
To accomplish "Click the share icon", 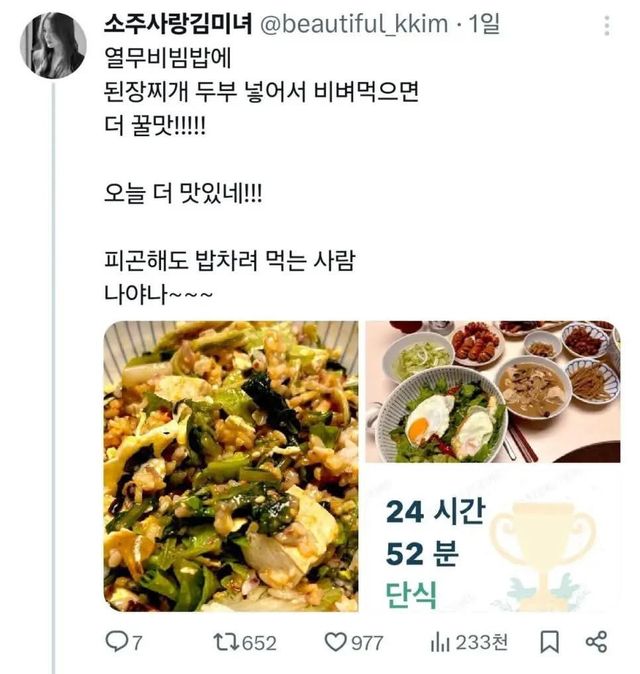I will [596, 641].
